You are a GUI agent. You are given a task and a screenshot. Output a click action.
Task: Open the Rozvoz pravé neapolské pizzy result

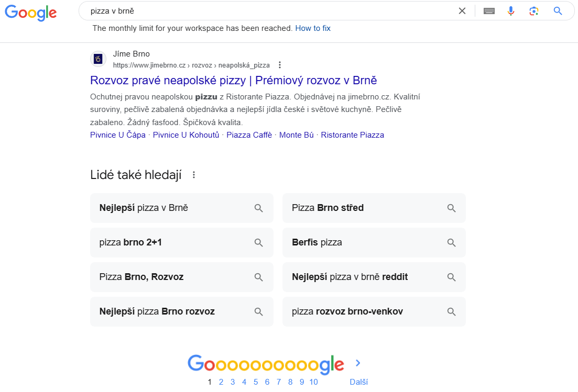tap(233, 80)
